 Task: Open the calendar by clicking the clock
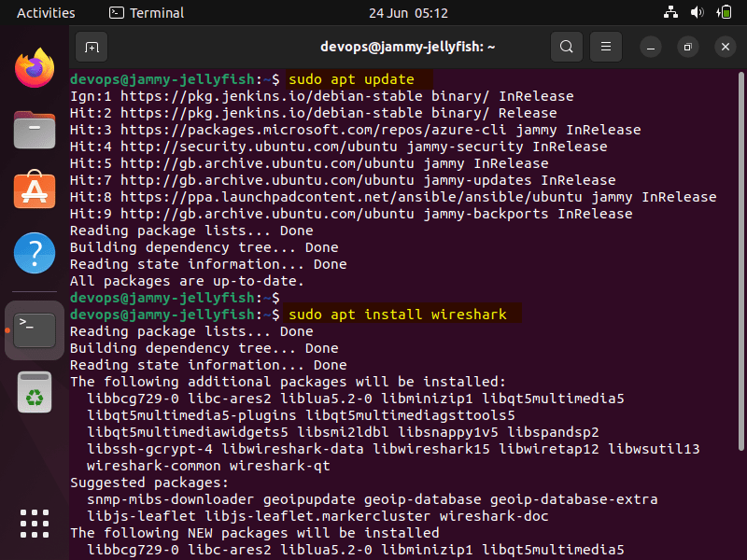(x=408, y=12)
